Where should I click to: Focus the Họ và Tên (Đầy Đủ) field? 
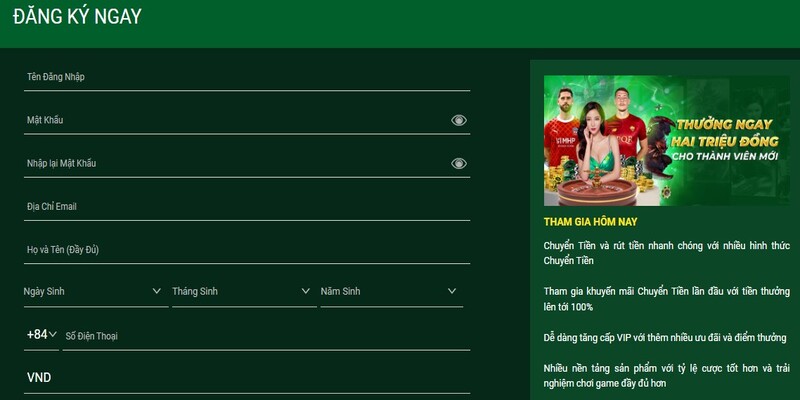coord(240,249)
